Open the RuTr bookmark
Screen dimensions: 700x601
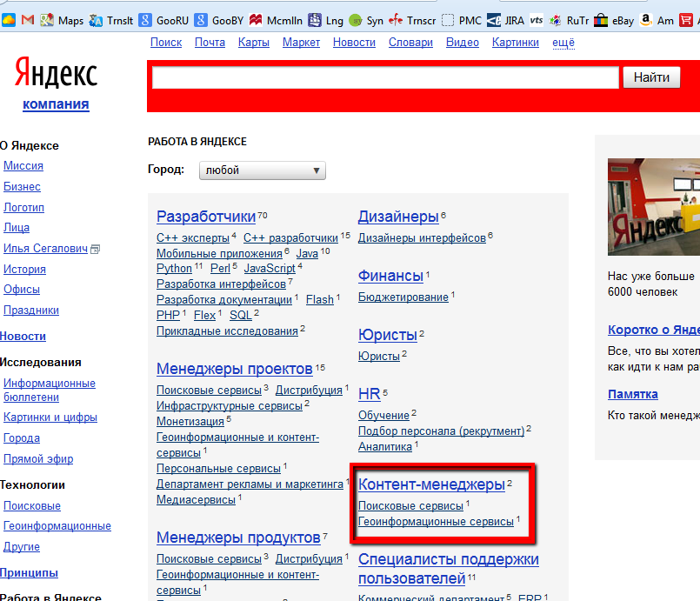568,19
